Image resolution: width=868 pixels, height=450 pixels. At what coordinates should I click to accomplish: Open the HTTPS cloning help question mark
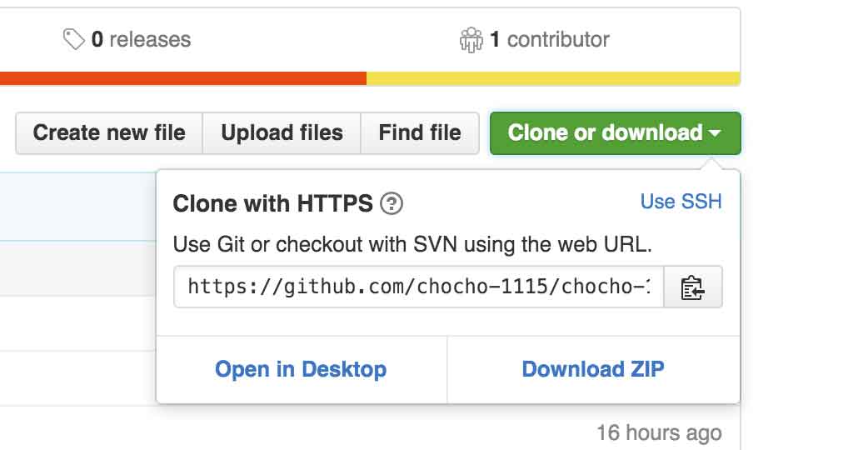(x=392, y=203)
